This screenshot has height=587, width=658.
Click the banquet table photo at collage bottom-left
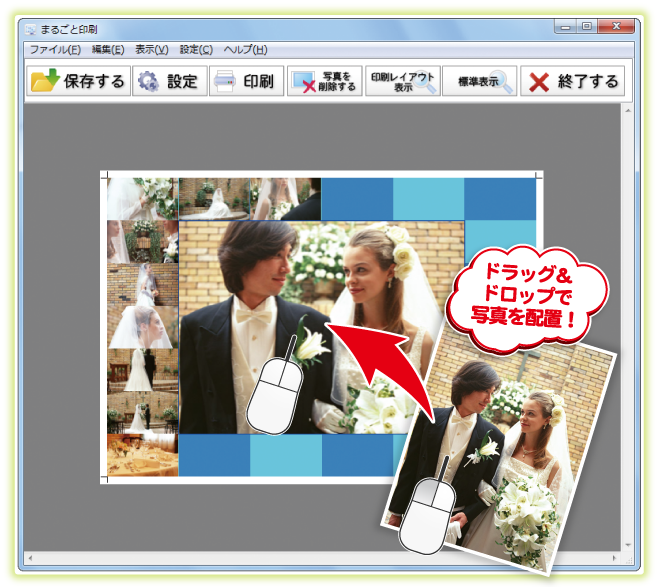pyautogui.click(x=142, y=456)
